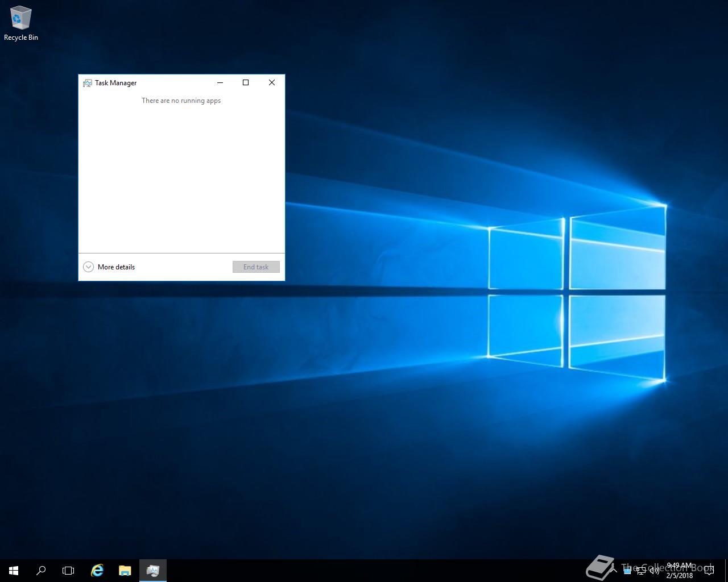Click the Task Manager title bar icon
Viewport: 728px width, 582px height.
coord(88,83)
